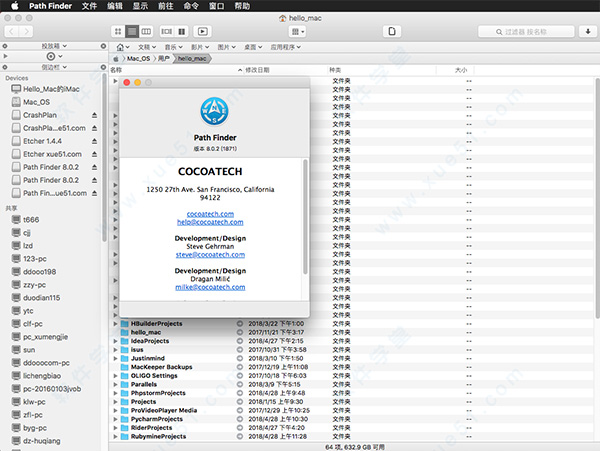
Task: Open the home folder dropdown in favorites bar
Action: (123, 47)
